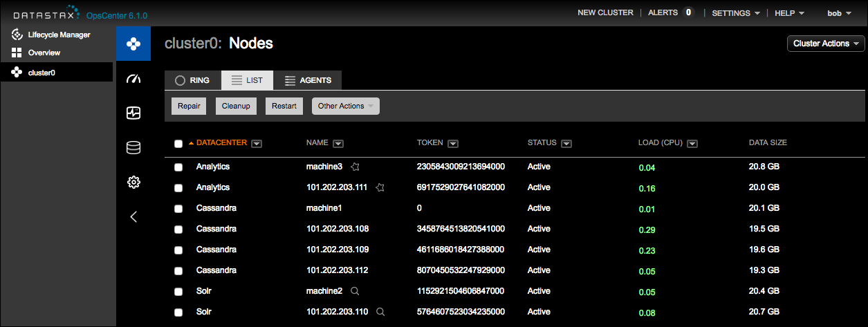The height and width of the screenshot is (327, 868).
Task: Open DATACENTER column filter dropdown
Action: 257,143
